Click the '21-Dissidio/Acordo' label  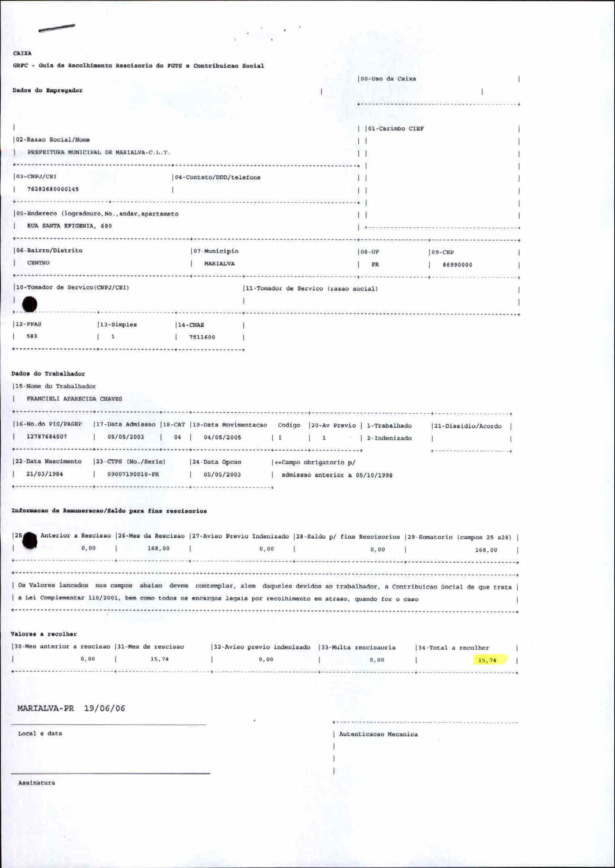click(x=468, y=426)
